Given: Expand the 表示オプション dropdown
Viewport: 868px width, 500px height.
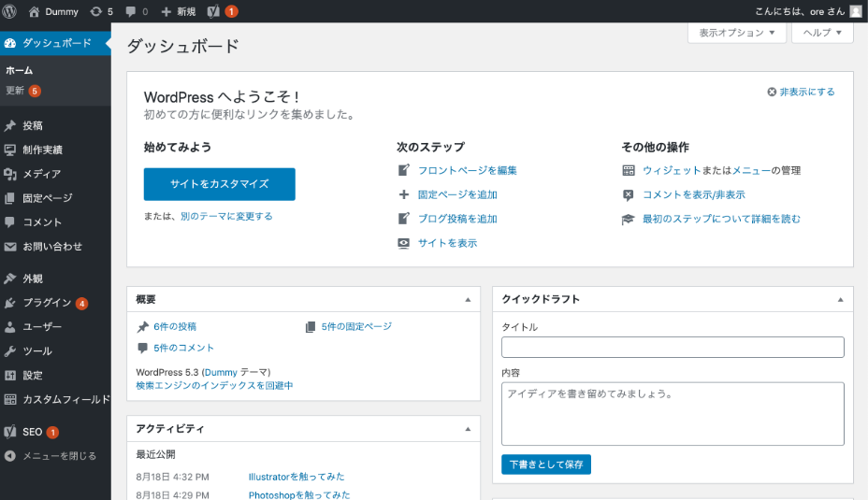Looking at the screenshot, I should [x=737, y=33].
